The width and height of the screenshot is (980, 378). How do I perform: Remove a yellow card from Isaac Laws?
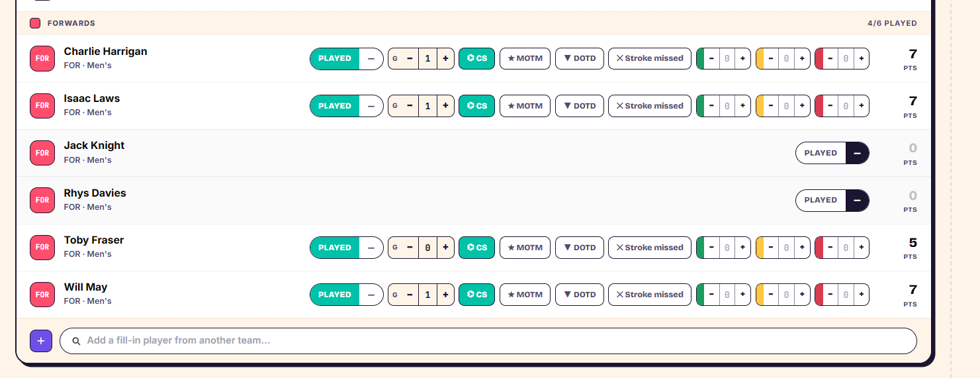[x=771, y=106]
